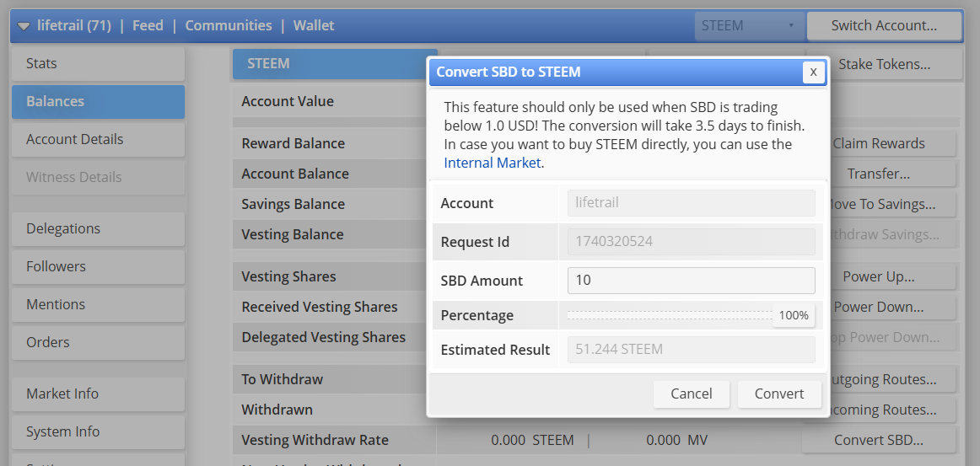Select the STEEM token tab header

[334, 64]
